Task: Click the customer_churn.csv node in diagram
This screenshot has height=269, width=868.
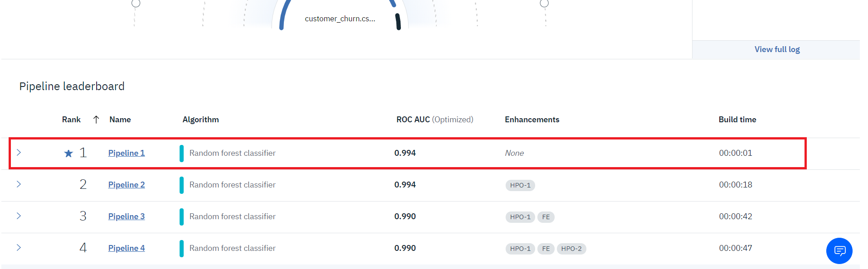Action: 340,19
